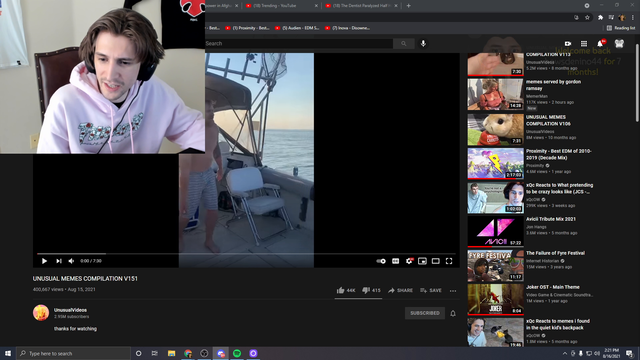Open the UnusualVideos channel name link
The image size is (640, 360).
tap(70, 310)
